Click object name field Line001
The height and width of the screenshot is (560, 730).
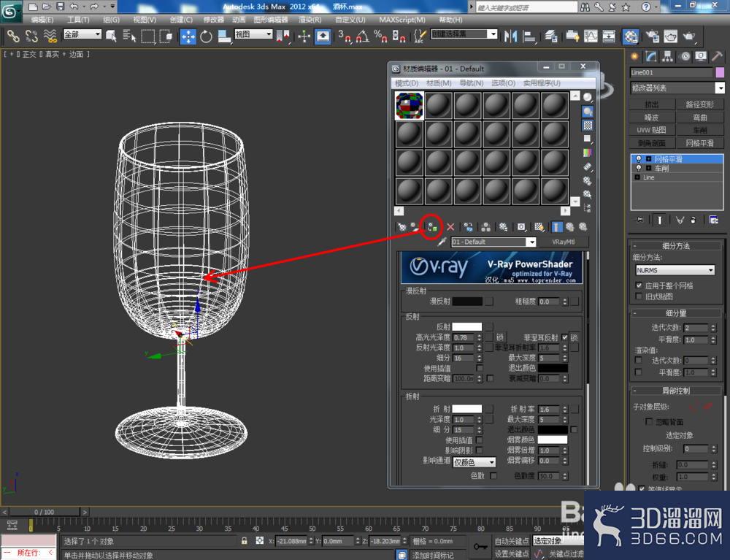(672, 72)
